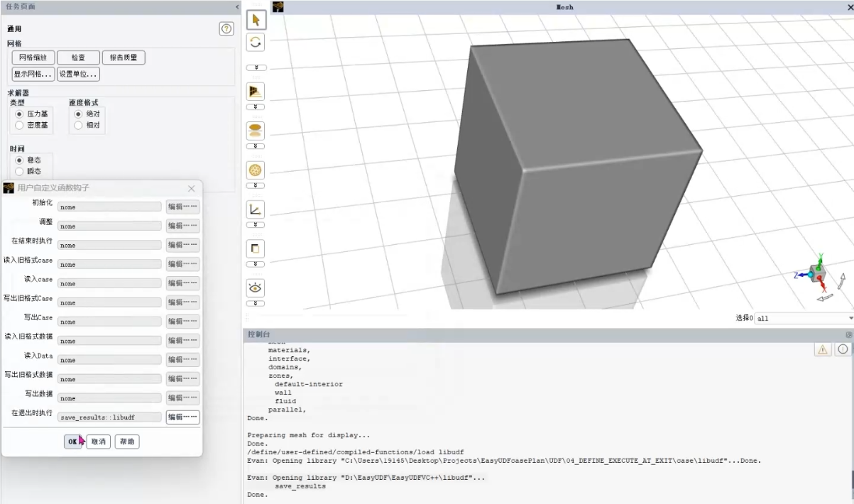854x504 pixels.
Task: Confirm the hooks dialog with OK
Action: [x=72, y=442]
